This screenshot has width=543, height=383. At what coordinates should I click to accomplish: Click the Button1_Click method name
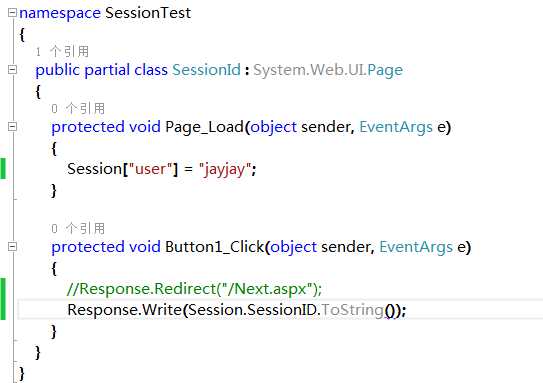pos(214,247)
